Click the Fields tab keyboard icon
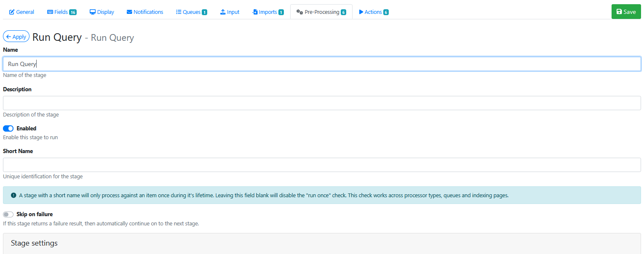644x254 pixels. click(x=50, y=12)
